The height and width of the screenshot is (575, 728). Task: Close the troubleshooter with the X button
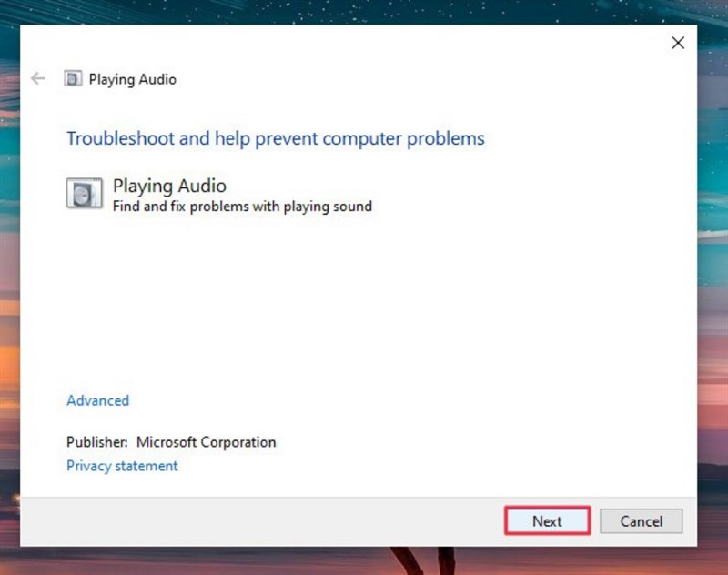pos(678,43)
